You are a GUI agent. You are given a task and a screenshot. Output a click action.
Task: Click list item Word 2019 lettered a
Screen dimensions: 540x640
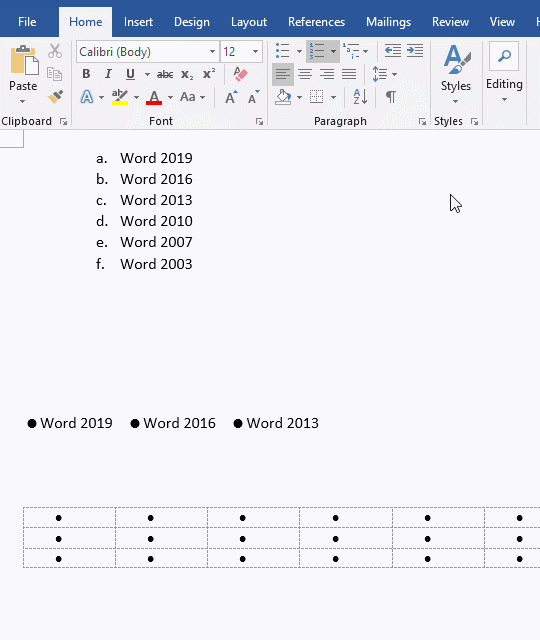(x=156, y=158)
